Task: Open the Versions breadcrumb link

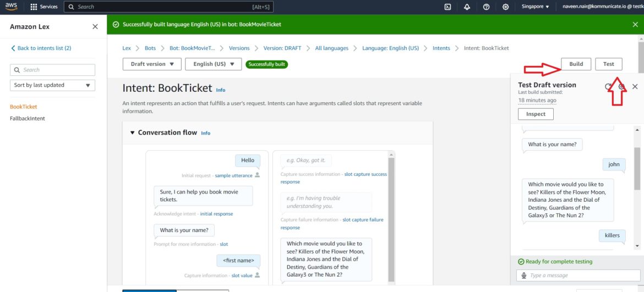Action: [x=239, y=48]
